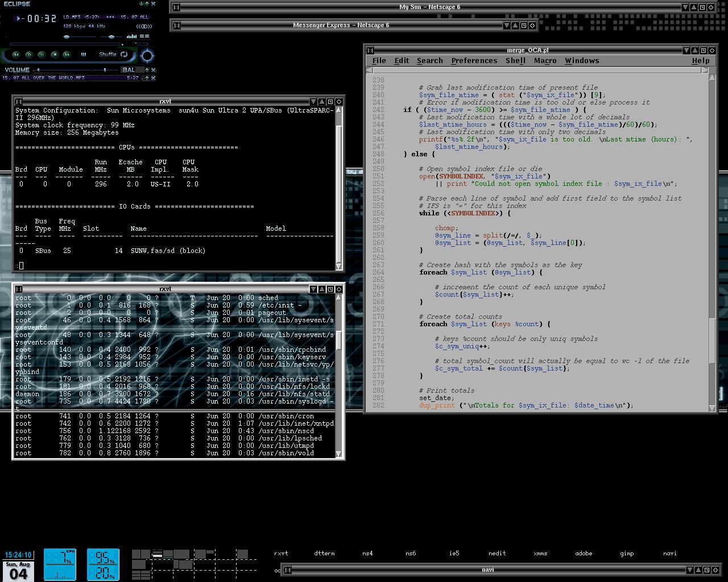Viewport: 728px width, 582px height.
Task: Launch nedit from the bottom launcher
Action: [497, 553]
